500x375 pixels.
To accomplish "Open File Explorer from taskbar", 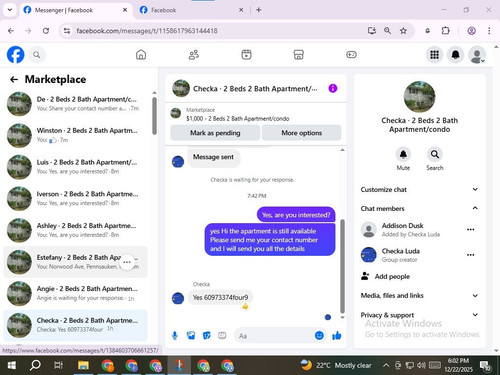I will coord(83,365).
